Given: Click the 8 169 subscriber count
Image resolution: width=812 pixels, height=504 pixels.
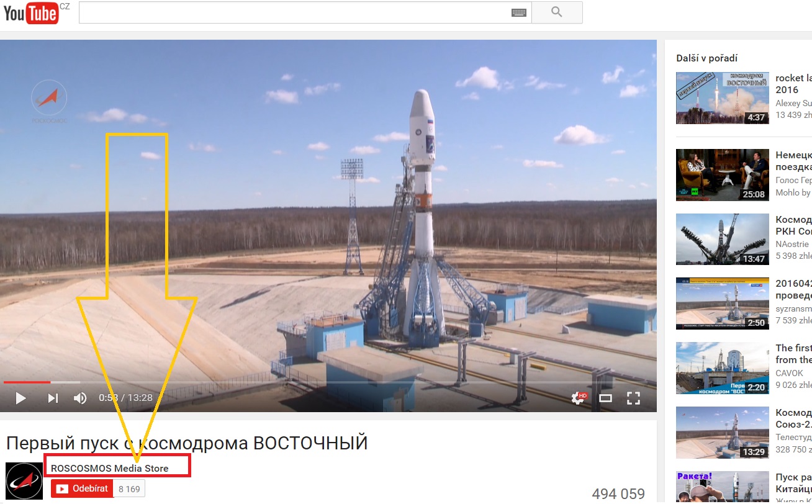Looking at the screenshot, I should [129, 489].
